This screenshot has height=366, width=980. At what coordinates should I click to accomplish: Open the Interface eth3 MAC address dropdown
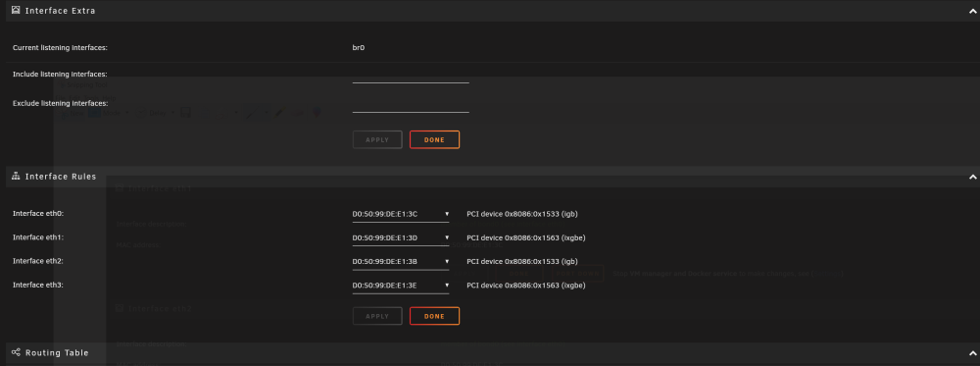tap(401, 286)
